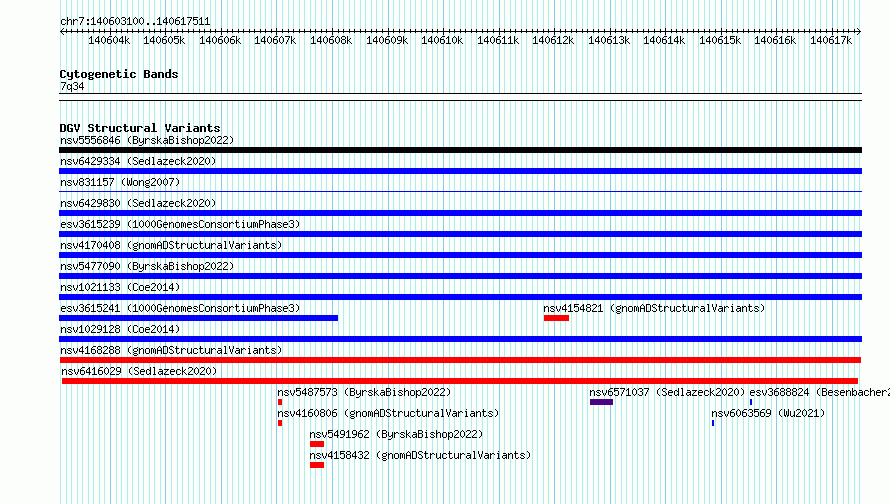The image size is (890, 504).
Task: Click the 140604k ruler tick label
Action: 109,40
